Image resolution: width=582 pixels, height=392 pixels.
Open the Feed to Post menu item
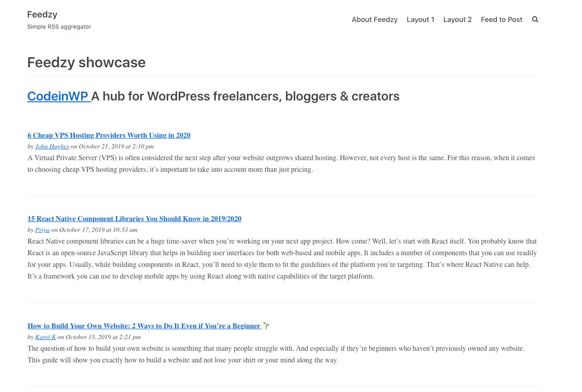pos(501,20)
